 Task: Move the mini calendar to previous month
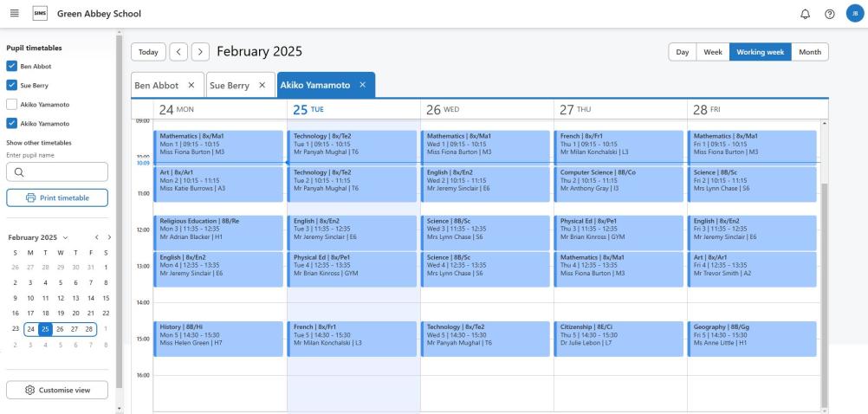click(x=96, y=237)
